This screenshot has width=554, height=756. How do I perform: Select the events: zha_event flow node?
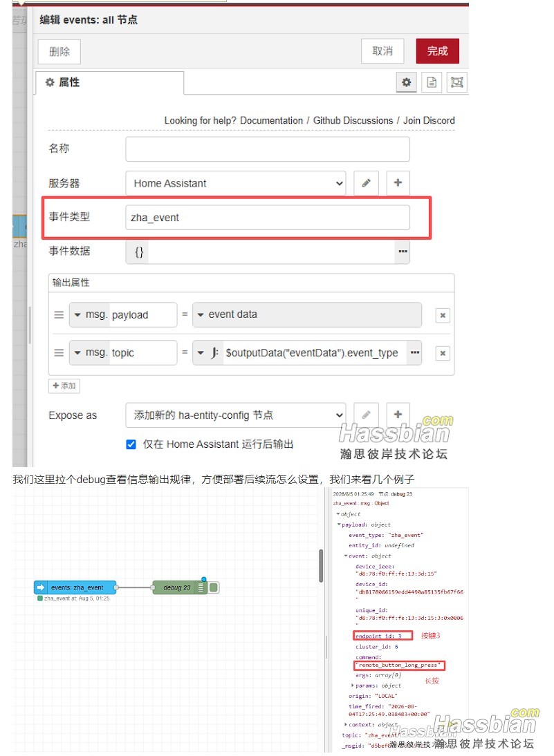[x=75, y=587]
